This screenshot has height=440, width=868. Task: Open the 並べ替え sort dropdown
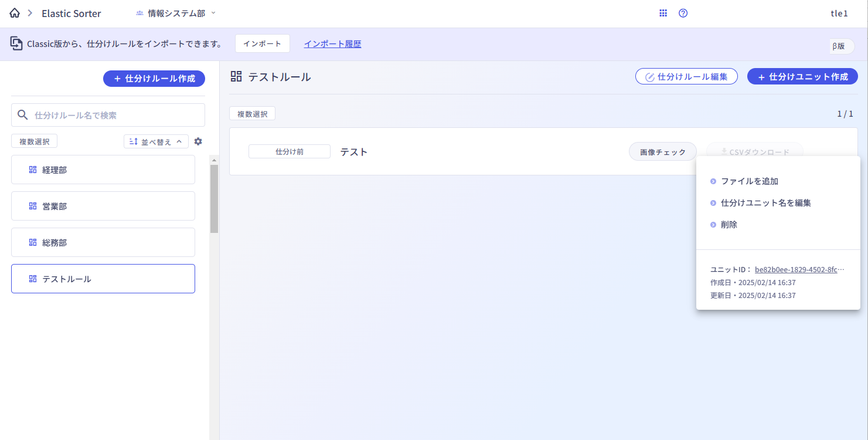[156, 141]
